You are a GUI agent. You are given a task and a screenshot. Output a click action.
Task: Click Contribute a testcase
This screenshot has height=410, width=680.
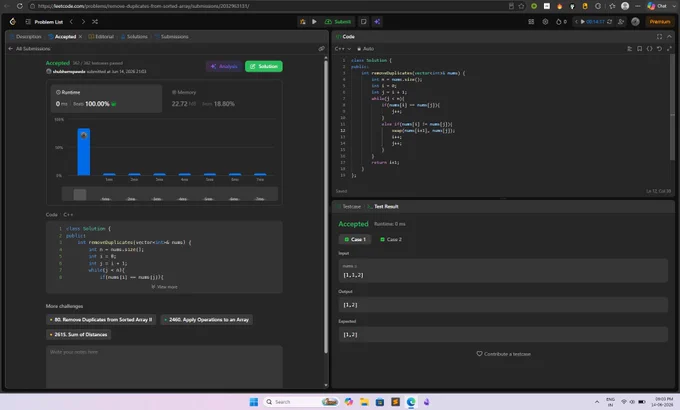(503, 354)
